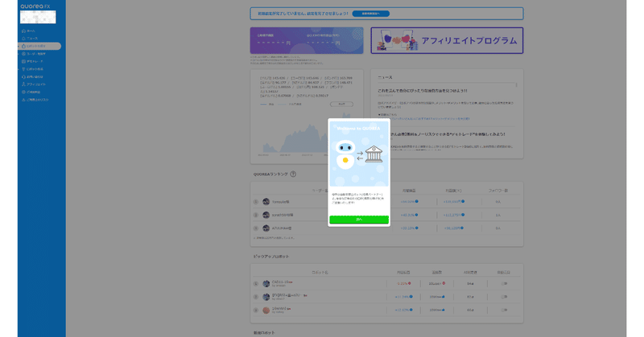
Task: Open the third-ranked user's avatar in ranking
Action: 266,228
